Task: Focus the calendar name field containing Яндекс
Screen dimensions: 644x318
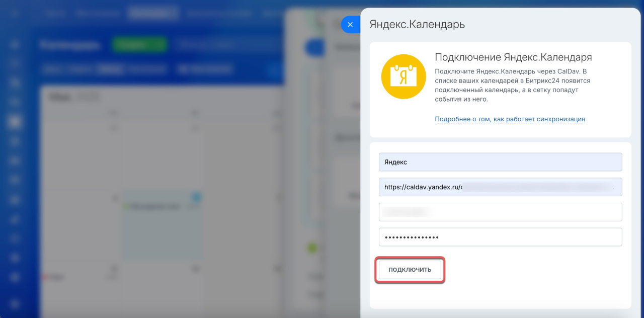Action: [x=500, y=162]
